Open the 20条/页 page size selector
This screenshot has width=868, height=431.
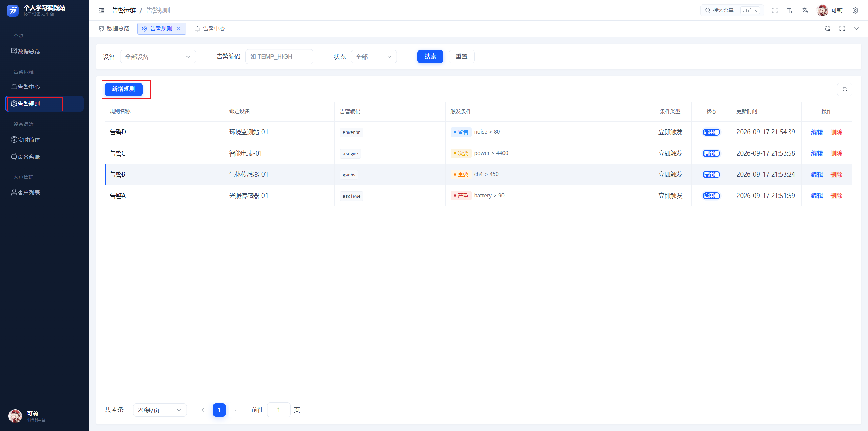coord(160,410)
